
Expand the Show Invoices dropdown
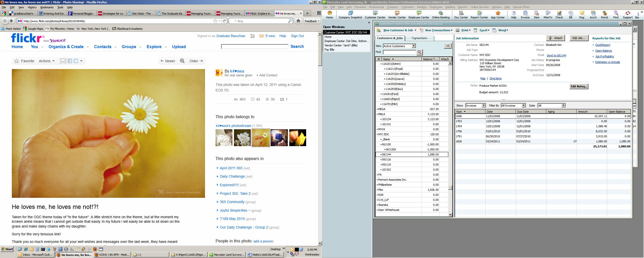pyautogui.click(x=483, y=106)
